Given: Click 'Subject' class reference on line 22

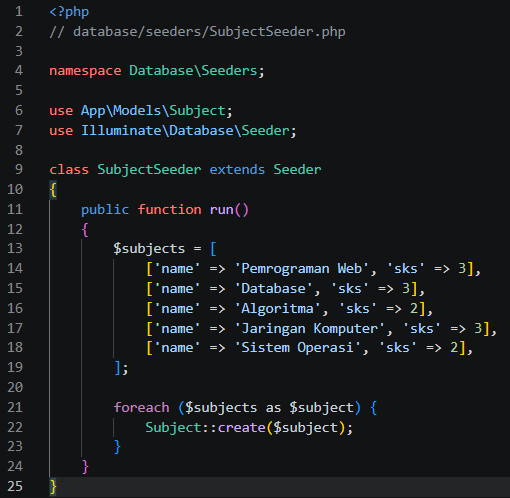Looking at the screenshot, I should tap(173, 428).
